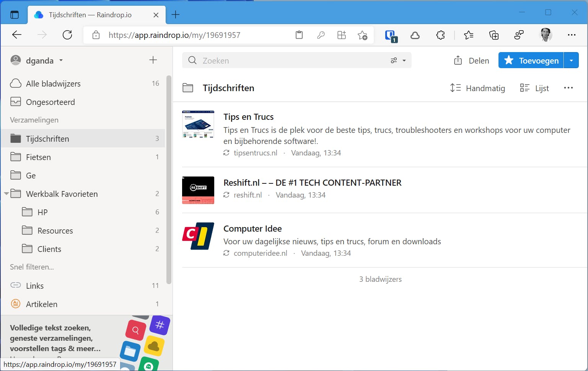
Task: Click the Artikelen icon in sidebar
Action: (16, 304)
